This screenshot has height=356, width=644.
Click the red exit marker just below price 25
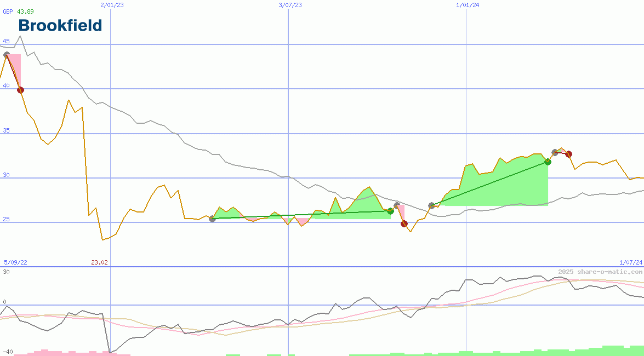pos(404,224)
